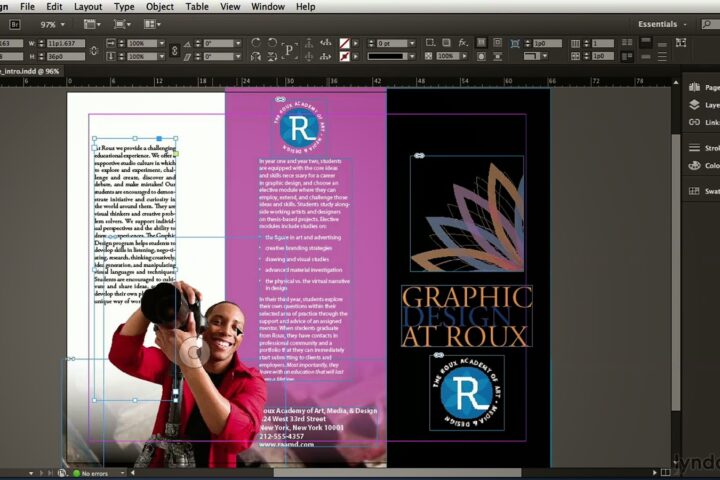The height and width of the screenshot is (480, 720).
Task: Open the opacity slider arrow next to 100%
Action: coord(465,56)
